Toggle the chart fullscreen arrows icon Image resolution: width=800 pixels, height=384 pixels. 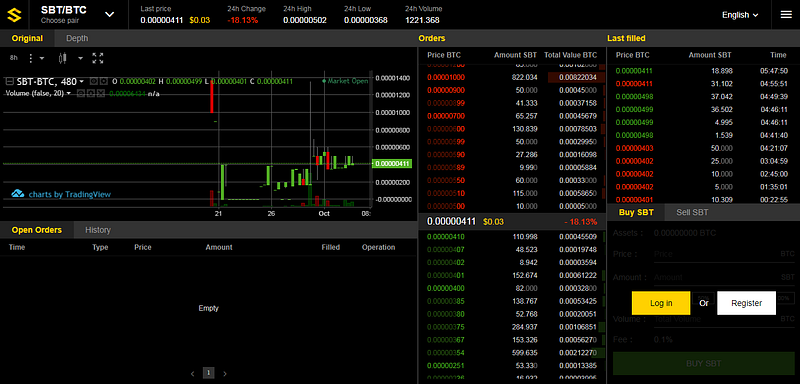coord(98,58)
